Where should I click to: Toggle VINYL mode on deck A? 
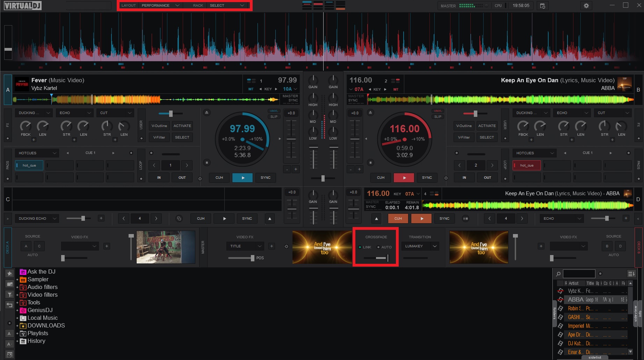tap(274, 111)
